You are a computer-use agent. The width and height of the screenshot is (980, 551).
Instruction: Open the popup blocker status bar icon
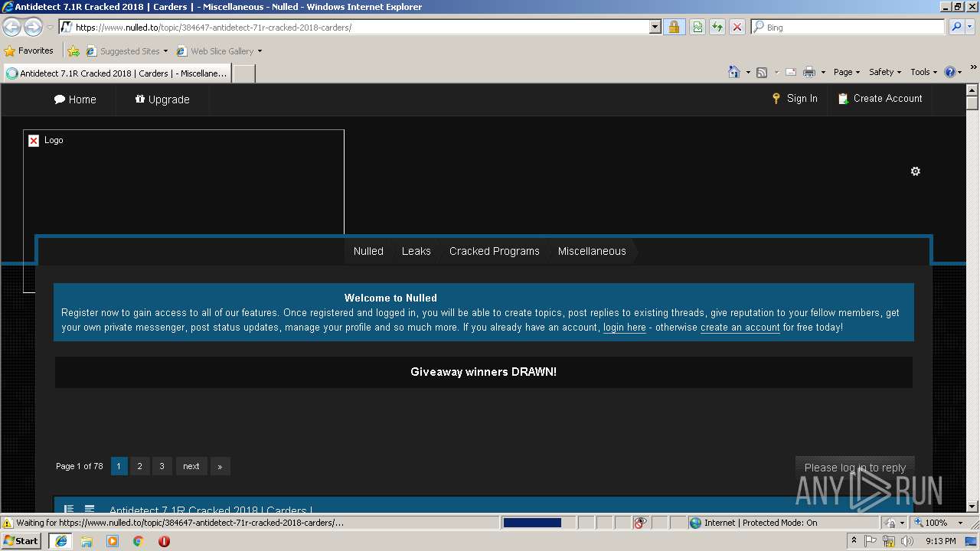640,523
